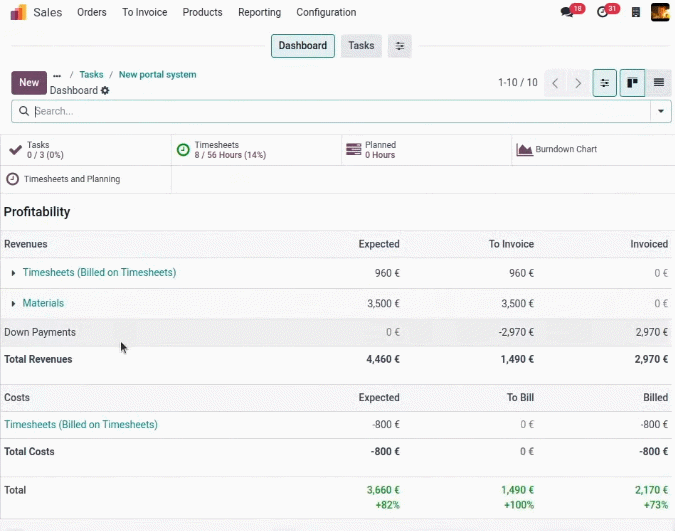Viewport: 675px width, 531px height.
Task: Click the +82% expected margin
Action: pos(387,505)
